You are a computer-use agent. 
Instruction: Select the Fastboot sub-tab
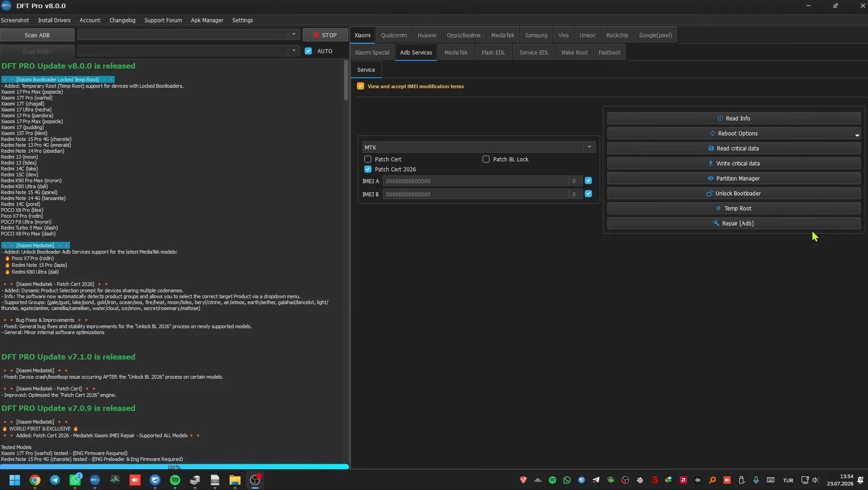[609, 52]
